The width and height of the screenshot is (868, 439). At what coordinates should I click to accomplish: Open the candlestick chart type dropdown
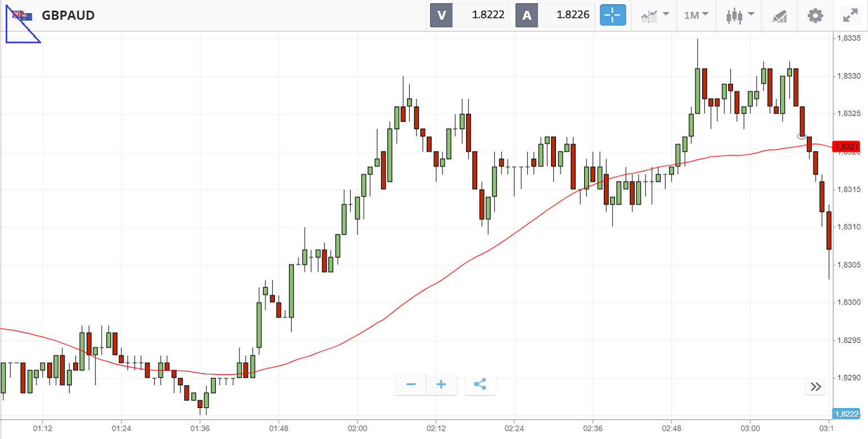pyautogui.click(x=740, y=15)
